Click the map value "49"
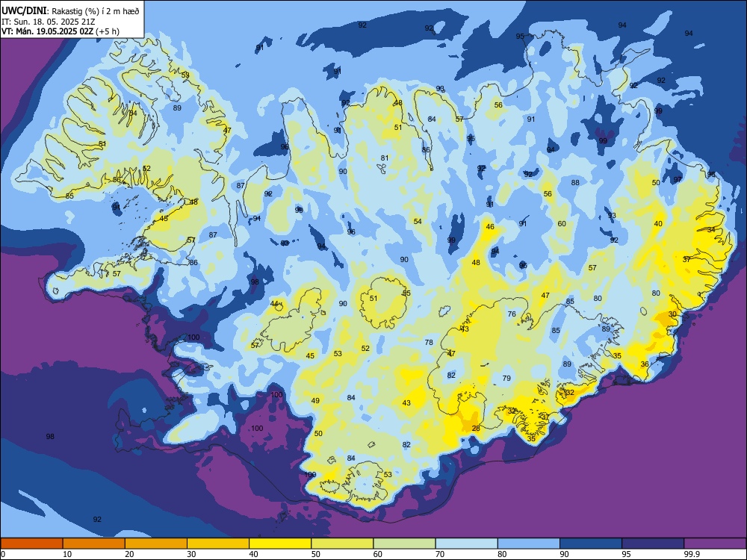The height and width of the screenshot is (560, 747). 315,400
